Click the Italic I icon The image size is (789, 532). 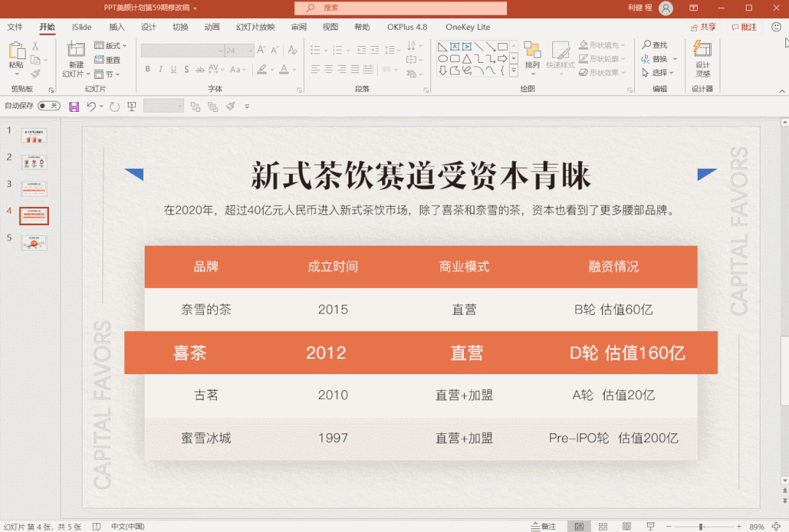(x=161, y=69)
